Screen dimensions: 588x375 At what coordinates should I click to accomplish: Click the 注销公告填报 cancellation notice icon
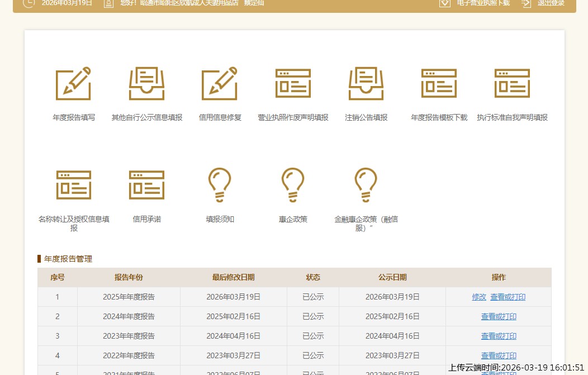coord(366,83)
